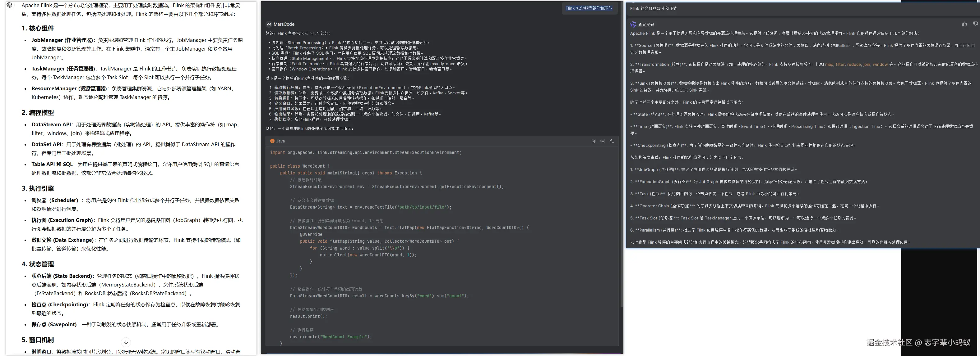Click the '1. 核心组件' heading

pyautogui.click(x=38, y=28)
